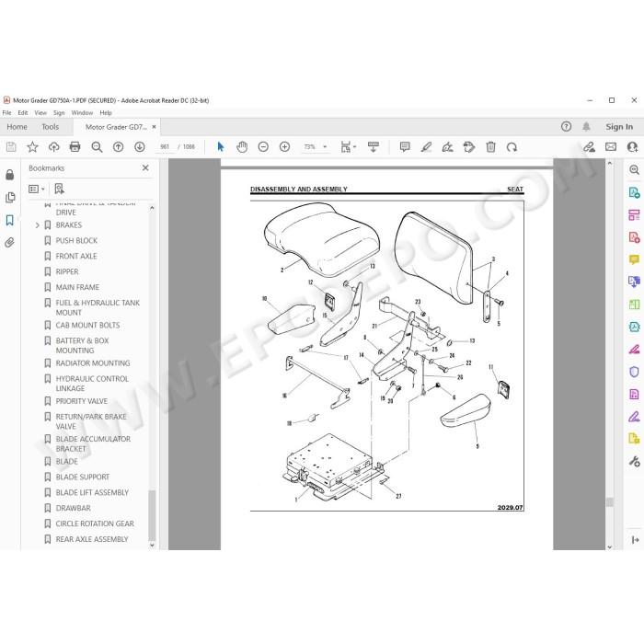Image resolution: width=644 pixels, height=644 pixels.
Task: Select the highlight text pen tool
Action: [x=426, y=146]
